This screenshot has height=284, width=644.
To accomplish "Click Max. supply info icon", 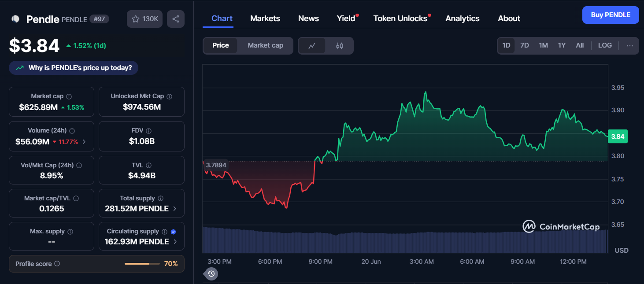I will 70,231.
